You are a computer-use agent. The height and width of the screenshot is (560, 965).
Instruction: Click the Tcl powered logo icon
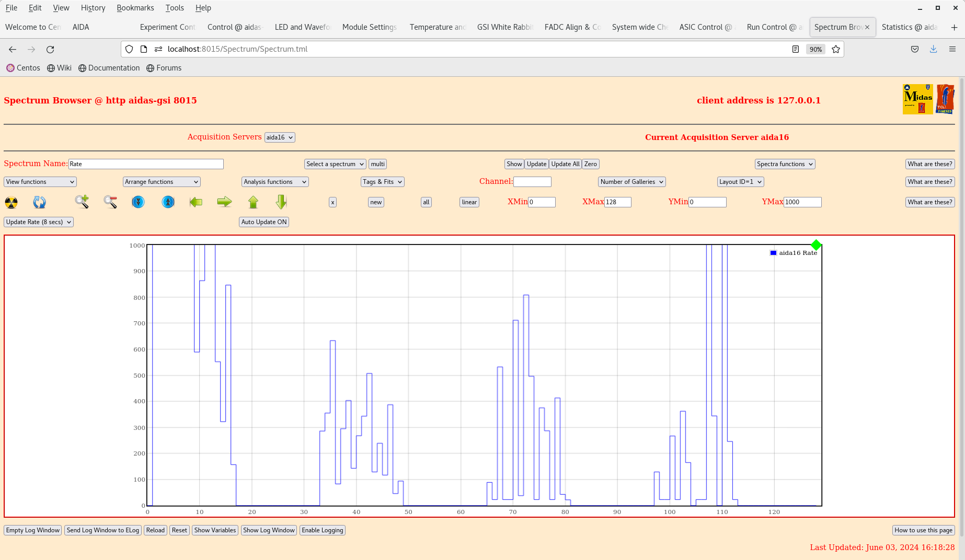pyautogui.click(x=945, y=99)
